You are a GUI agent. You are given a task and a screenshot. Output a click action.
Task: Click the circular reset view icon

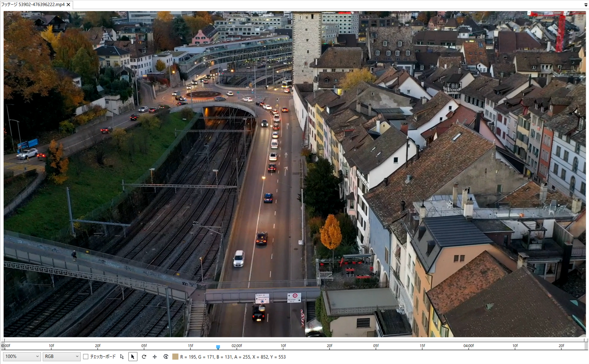click(x=166, y=357)
